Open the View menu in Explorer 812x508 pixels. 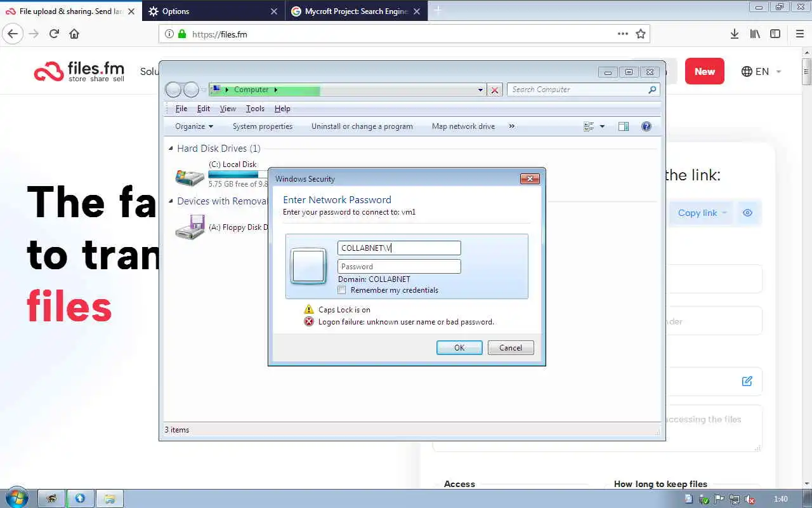coord(228,109)
